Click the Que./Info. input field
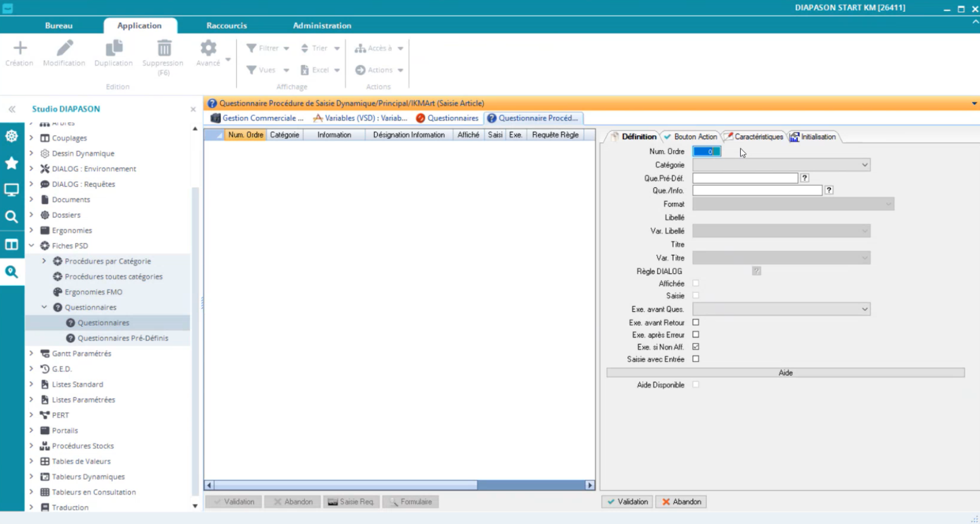 [x=757, y=190]
